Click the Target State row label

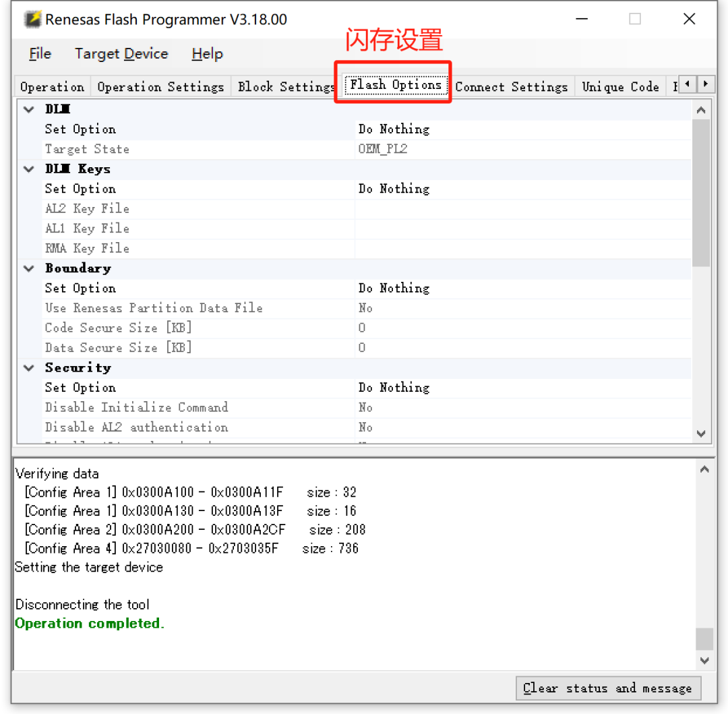(x=87, y=149)
